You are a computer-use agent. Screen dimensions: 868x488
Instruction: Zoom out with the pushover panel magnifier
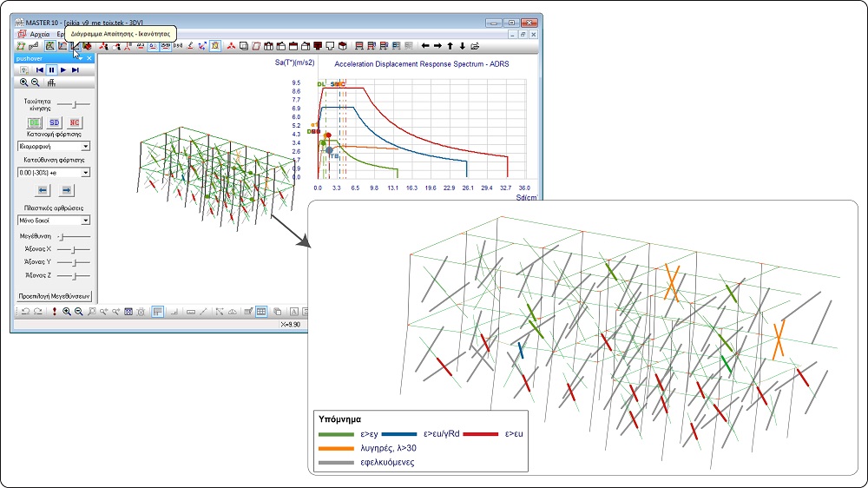click(36, 83)
